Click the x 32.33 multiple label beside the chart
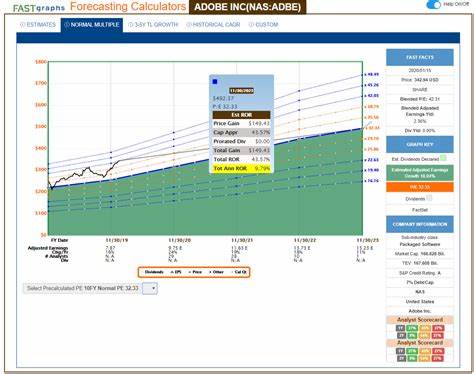The height and width of the screenshot is (374, 474). (x=372, y=128)
